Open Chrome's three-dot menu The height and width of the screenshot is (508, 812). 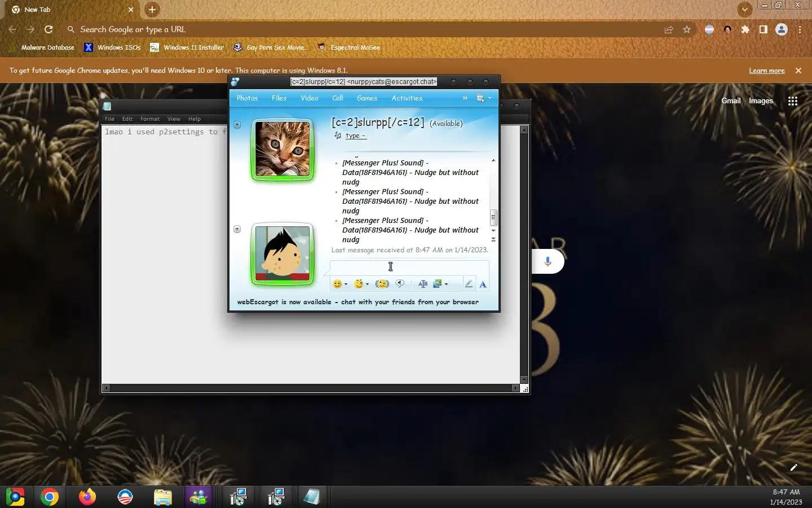(800, 29)
